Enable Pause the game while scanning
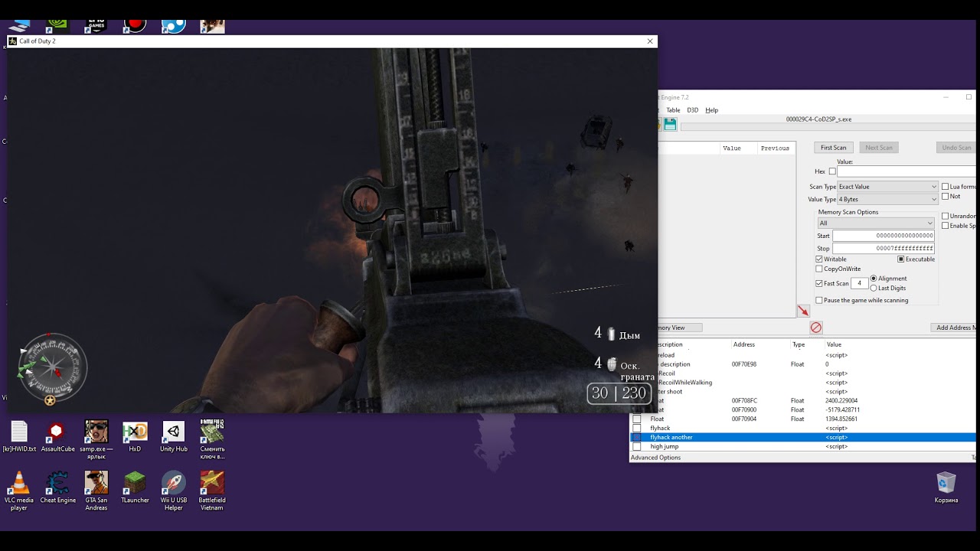Viewport: 980px width, 551px height. point(819,301)
